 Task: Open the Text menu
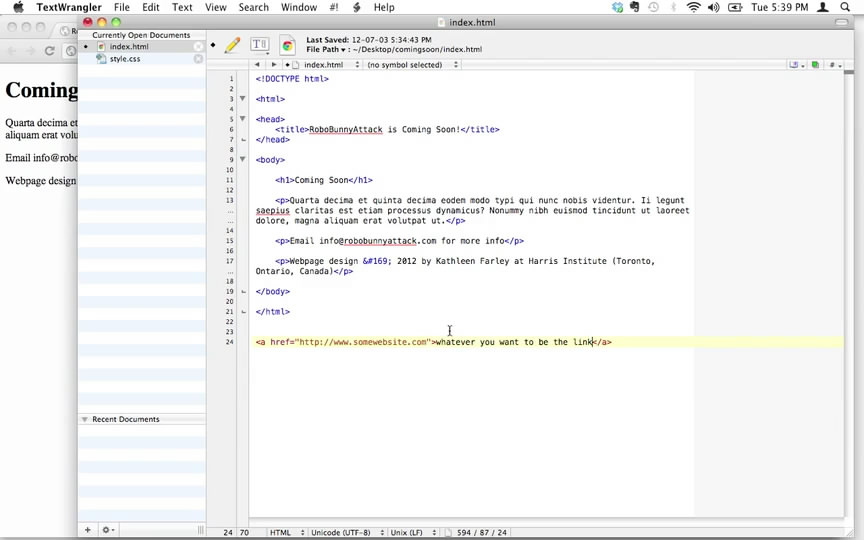(x=182, y=7)
